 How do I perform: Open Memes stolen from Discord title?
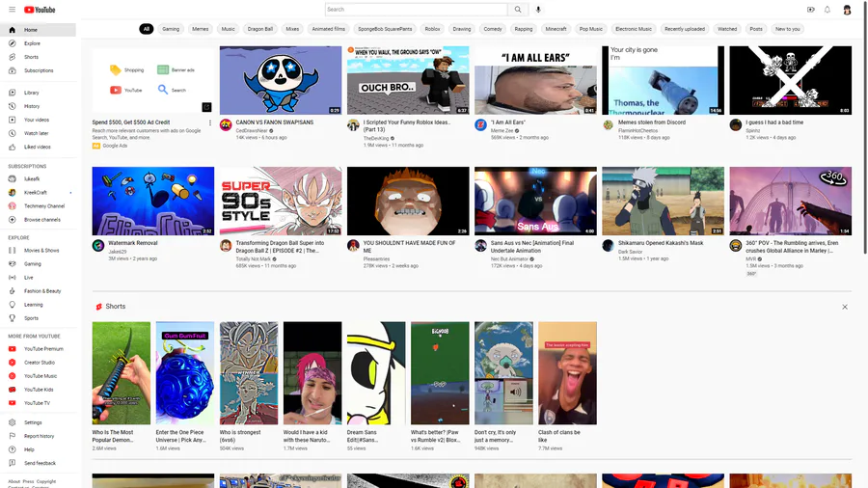pyautogui.click(x=652, y=122)
